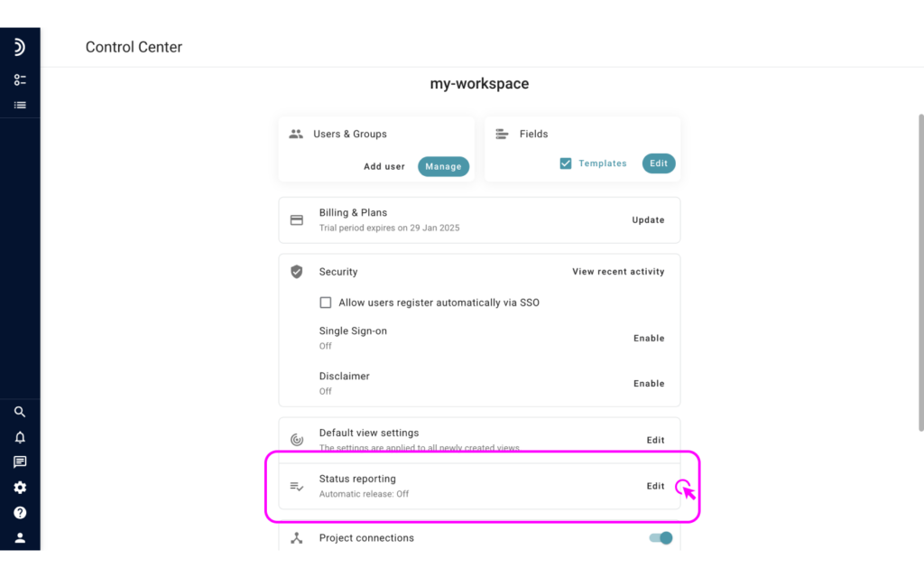Click the Billing & Plans credit card icon
924x578 pixels.
point(297,219)
